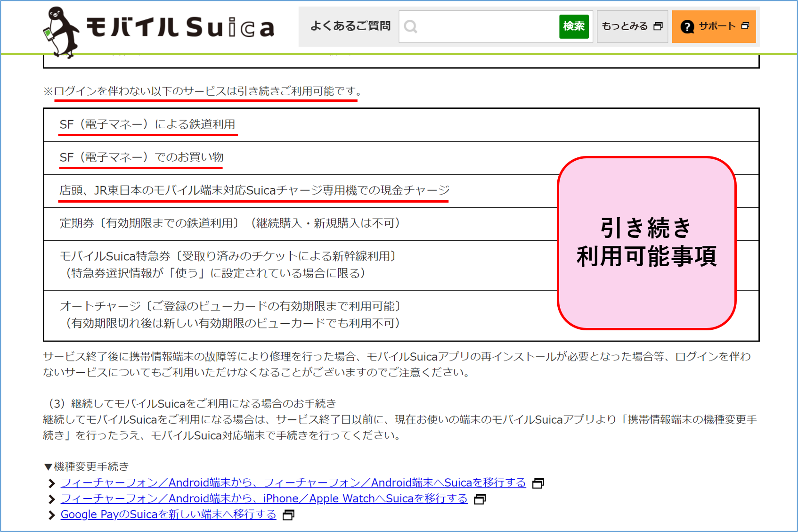Click heading （3）継続してモバイルSuicaをご利用になる場合のお手続き

click(x=190, y=403)
